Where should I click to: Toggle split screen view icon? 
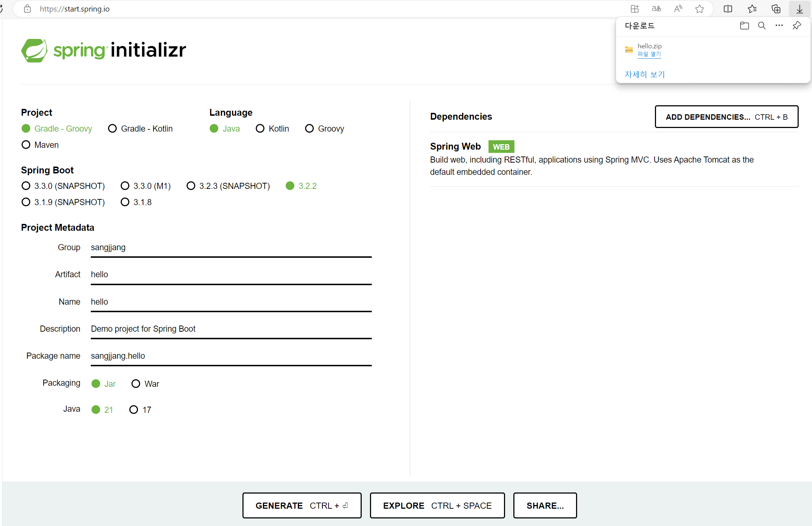click(x=728, y=9)
